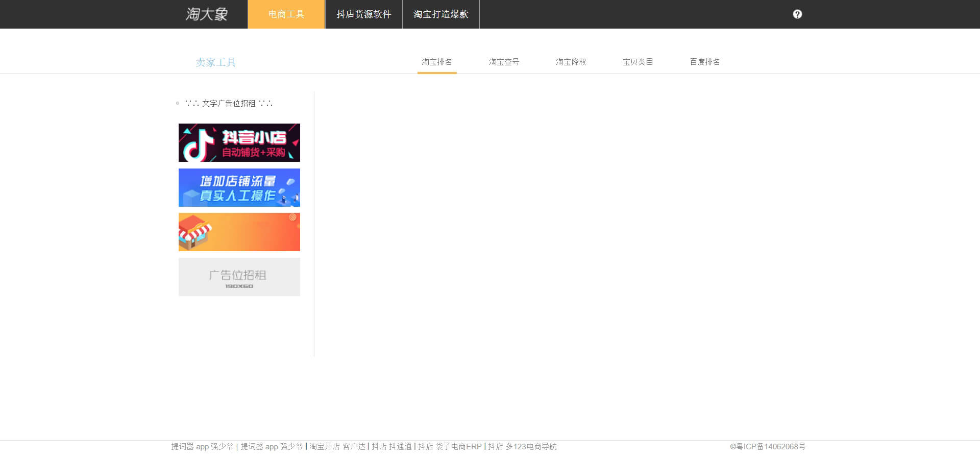Go to the 淘宝打造爆款 navigation tab
This screenshot has height=458, width=980.
(441, 14)
